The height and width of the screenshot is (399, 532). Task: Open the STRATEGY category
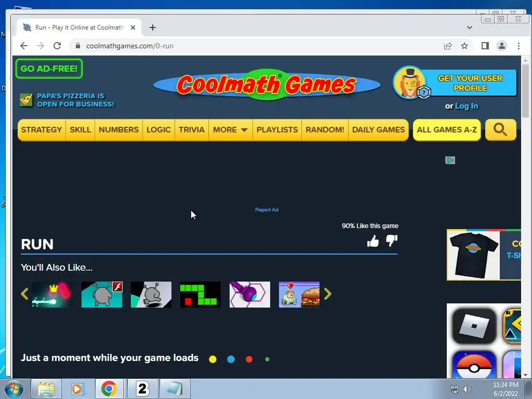click(x=42, y=129)
